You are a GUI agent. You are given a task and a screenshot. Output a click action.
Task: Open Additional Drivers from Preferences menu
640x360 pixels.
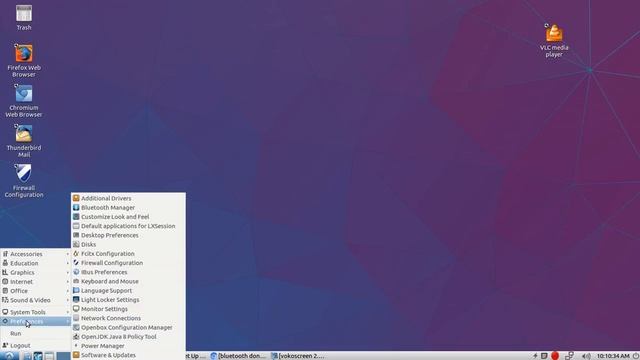click(128, 198)
